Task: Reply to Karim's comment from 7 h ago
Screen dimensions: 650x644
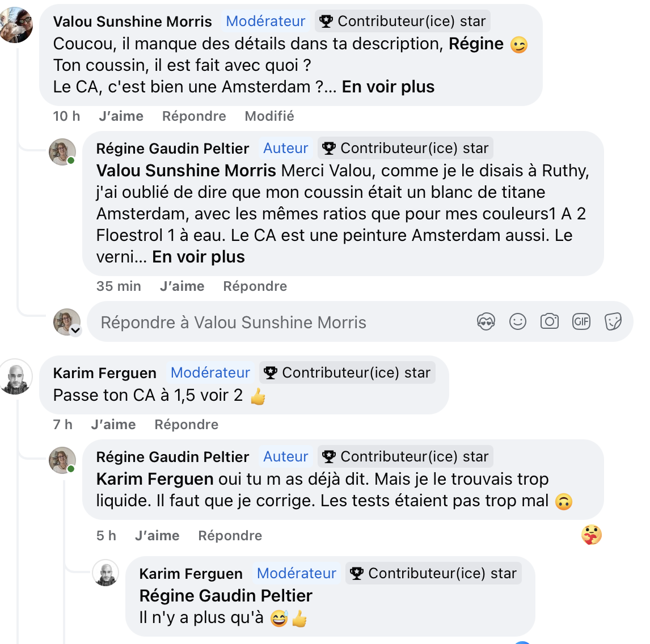Action: click(x=186, y=425)
